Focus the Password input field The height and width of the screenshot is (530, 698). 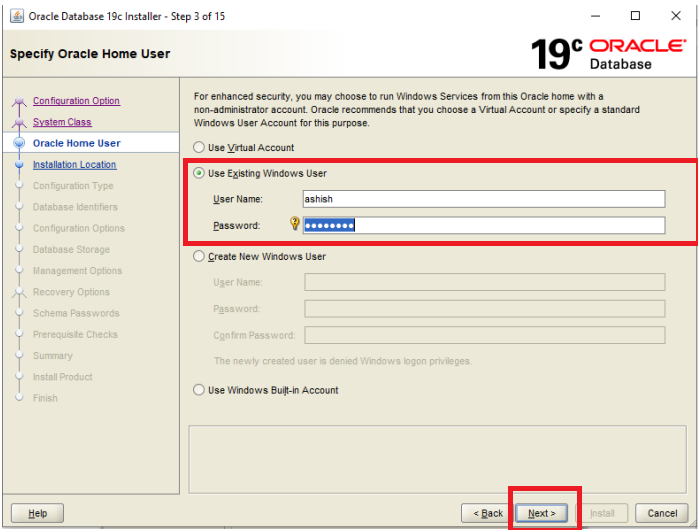point(484,225)
